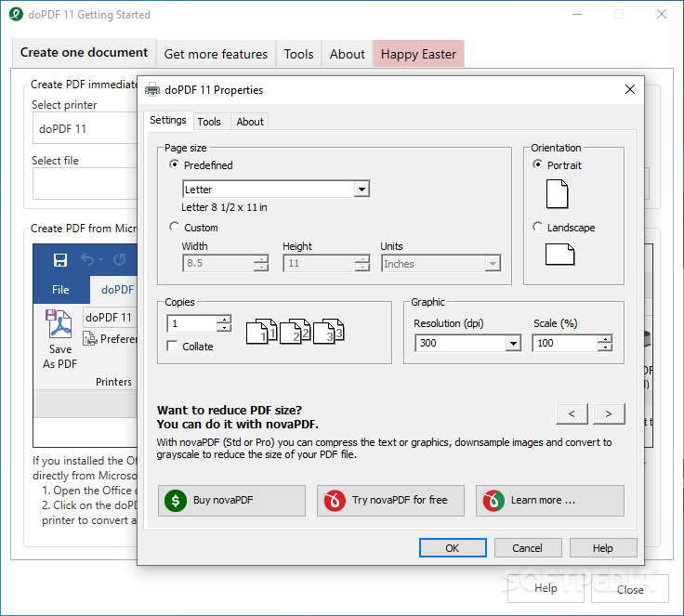Click the novaPDF logo on Learn more button

(493, 501)
